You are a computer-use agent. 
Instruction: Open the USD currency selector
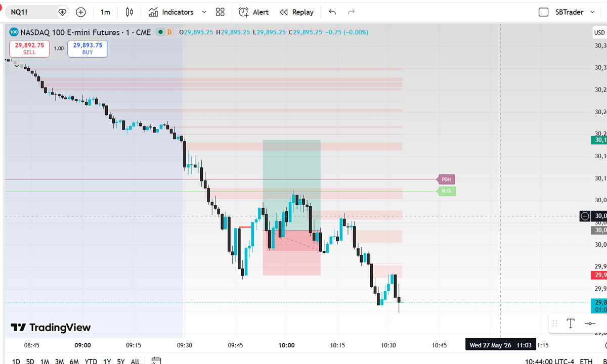(x=599, y=32)
